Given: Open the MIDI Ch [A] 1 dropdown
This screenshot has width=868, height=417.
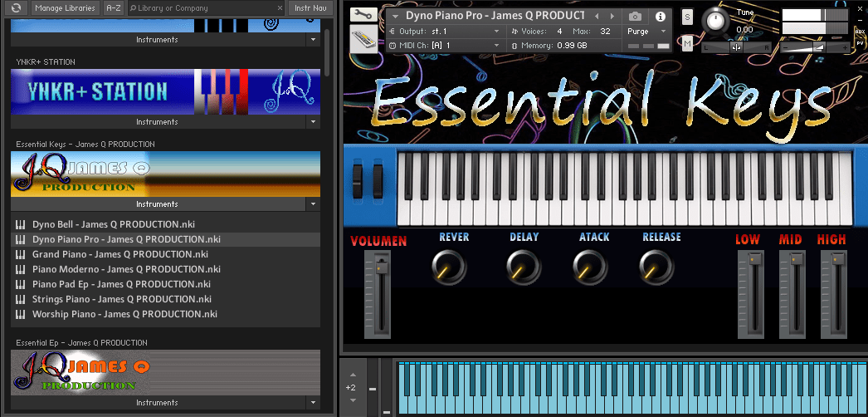Looking at the screenshot, I should (x=496, y=46).
